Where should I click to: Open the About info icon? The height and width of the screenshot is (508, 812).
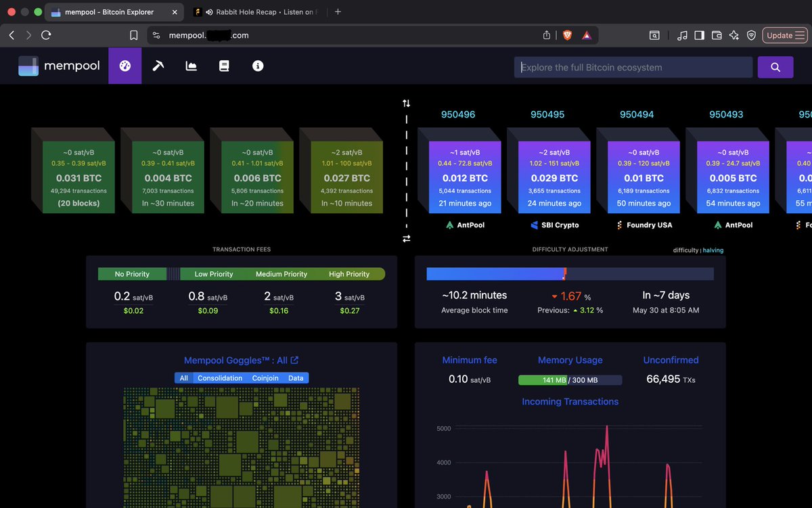[258, 66]
